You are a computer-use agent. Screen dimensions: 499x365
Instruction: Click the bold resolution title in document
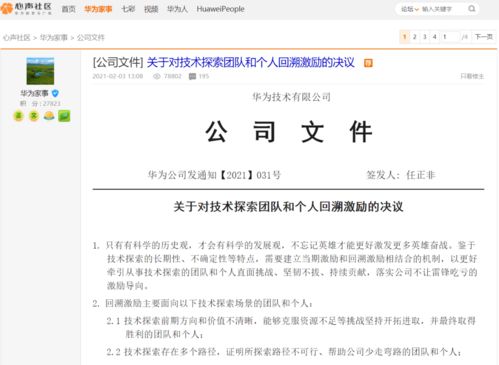click(x=289, y=207)
